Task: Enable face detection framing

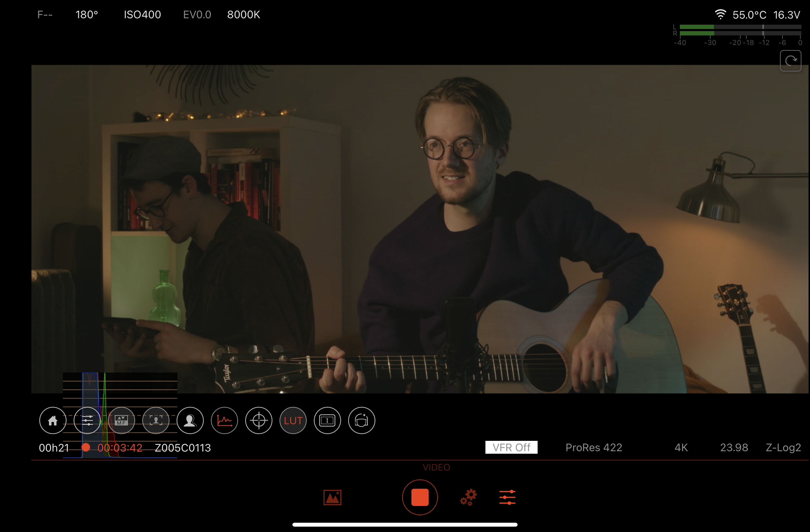Action: pos(156,421)
